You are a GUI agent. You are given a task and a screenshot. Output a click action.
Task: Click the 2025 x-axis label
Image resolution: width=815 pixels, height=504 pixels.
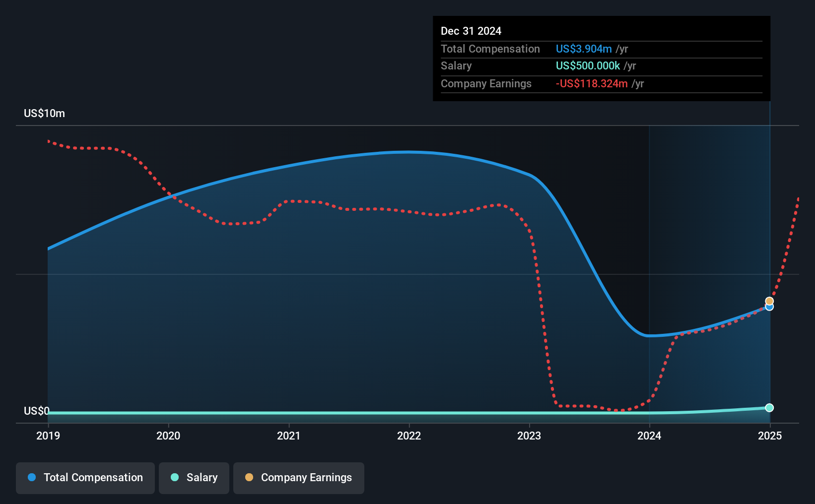tap(770, 436)
